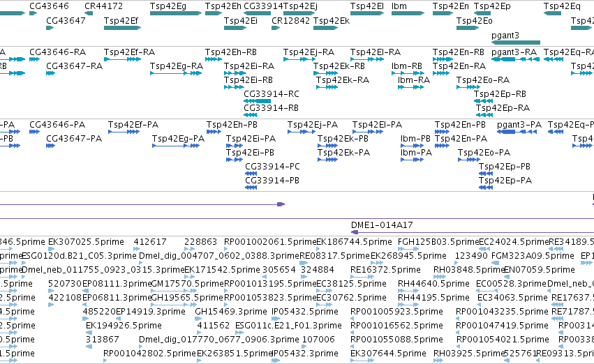Select EST RH03925.5prime
The width and height of the screenshot is (594, 364).
click(470, 354)
